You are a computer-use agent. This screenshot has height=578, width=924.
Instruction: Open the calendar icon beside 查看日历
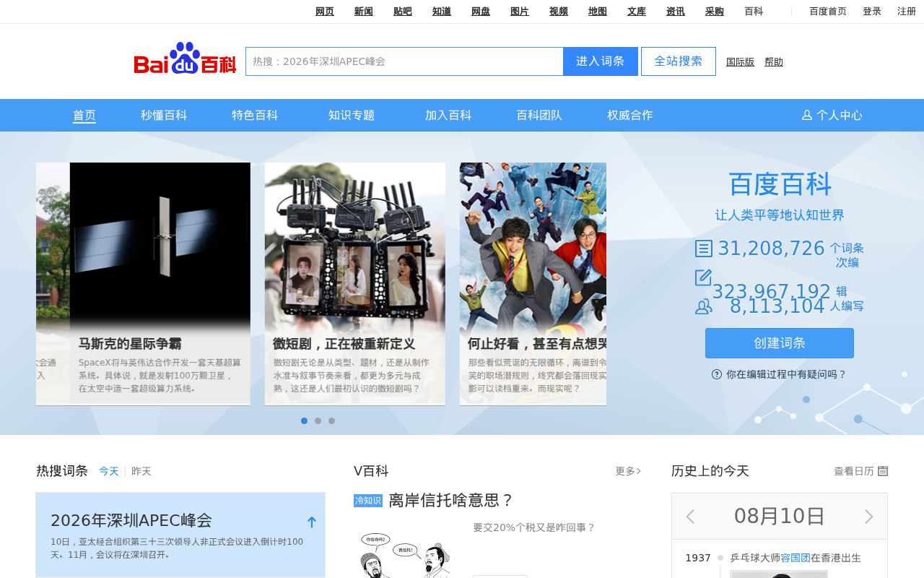(883, 471)
